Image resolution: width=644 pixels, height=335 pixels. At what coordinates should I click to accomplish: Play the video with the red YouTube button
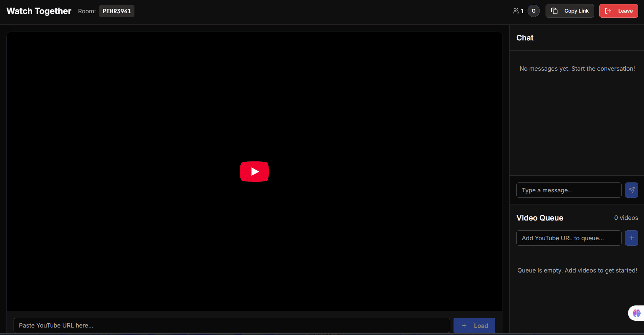tap(254, 172)
